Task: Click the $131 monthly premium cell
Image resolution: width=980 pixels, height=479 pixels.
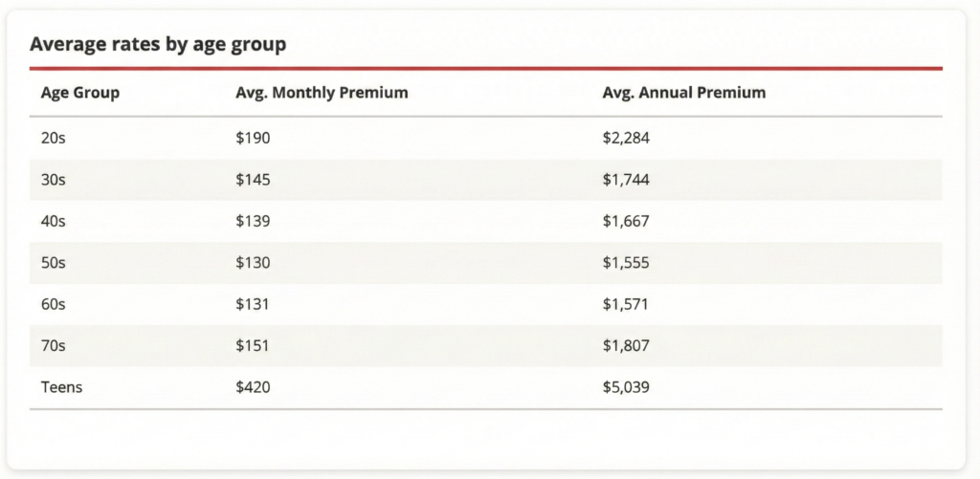Action: point(253,304)
